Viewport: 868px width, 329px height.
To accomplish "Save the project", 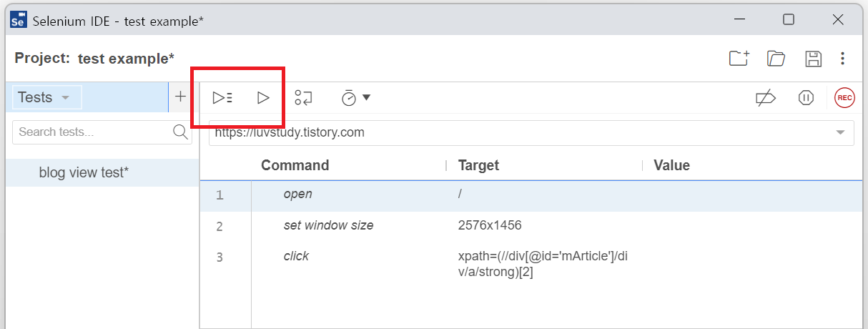I will [813, 59].
